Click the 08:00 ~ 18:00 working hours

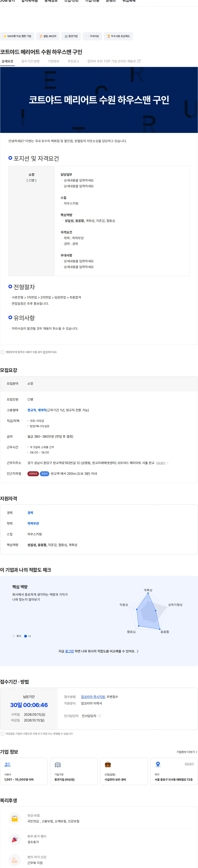pos(39,453)
